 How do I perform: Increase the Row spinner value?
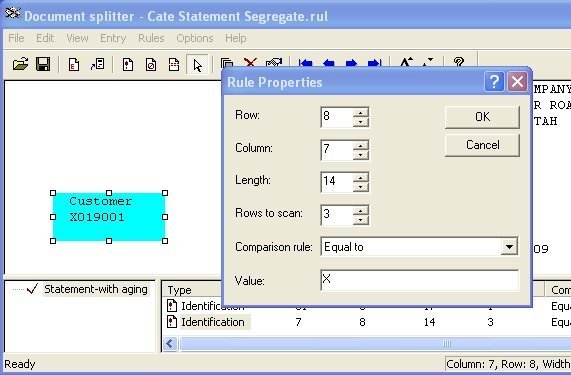361,112
